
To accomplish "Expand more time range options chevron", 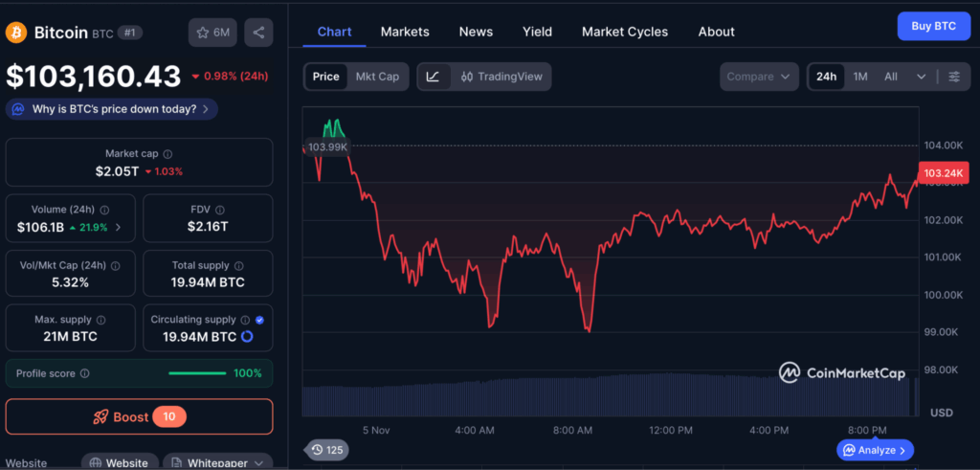I will click(x=921, y=77).
